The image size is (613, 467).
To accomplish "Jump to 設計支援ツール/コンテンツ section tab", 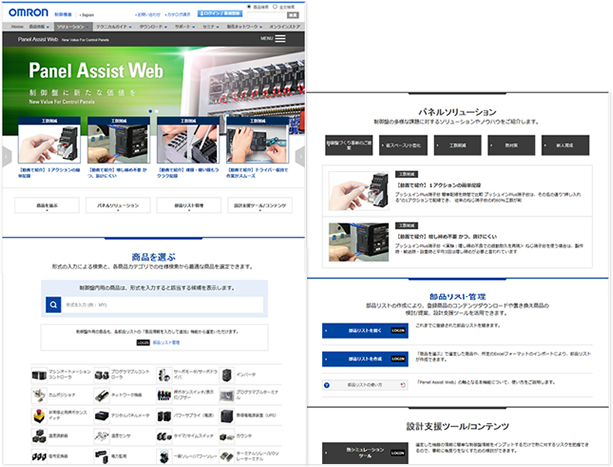I will [260, 205].
